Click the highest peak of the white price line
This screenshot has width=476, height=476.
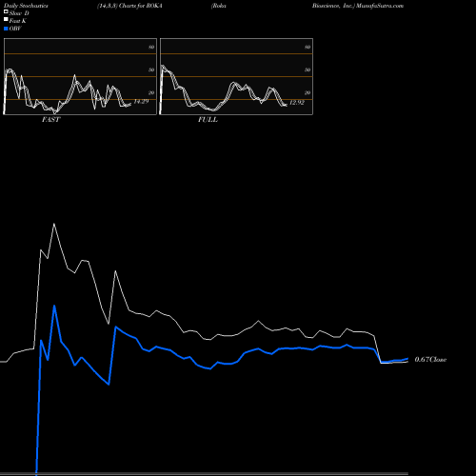54,224
